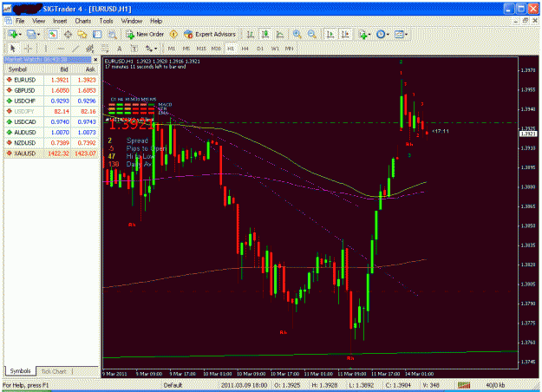Screen dimensions: 542x392
Task: Switch to the Symbols tab
Action: click(x=21, y=371)
